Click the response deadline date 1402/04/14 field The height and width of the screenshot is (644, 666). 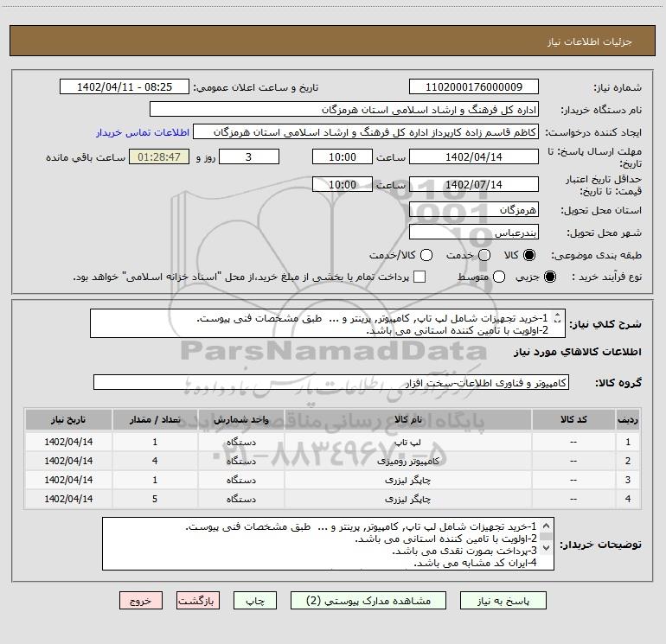click(x=474, y=156)
